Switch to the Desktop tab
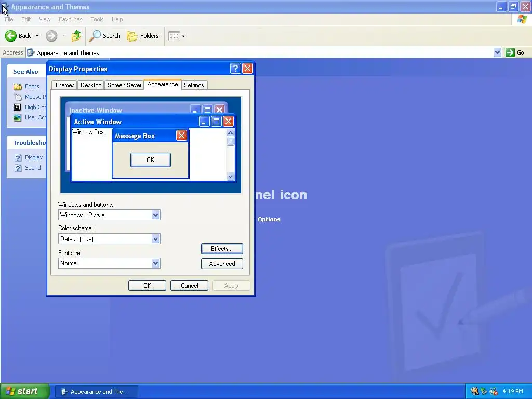 91,85
